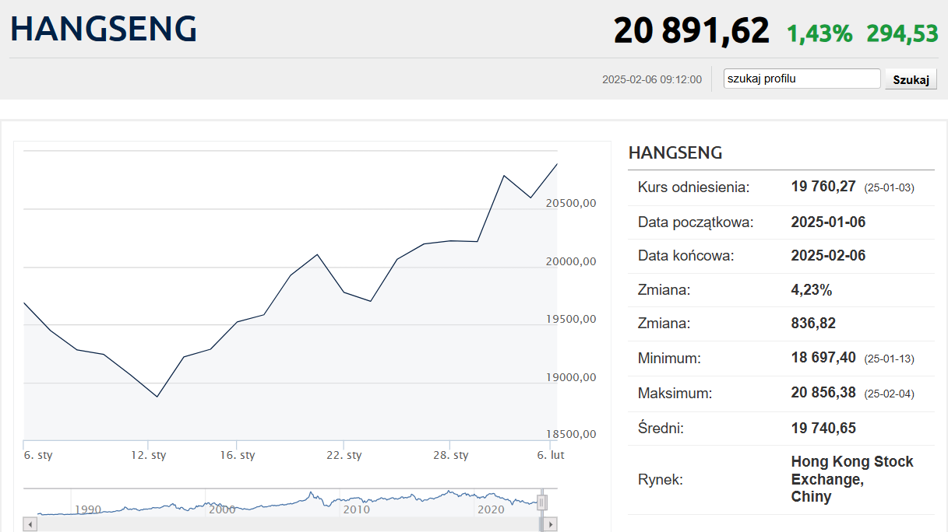Click the '28. sty' x-axis label
Viewport: 948px width, 532px height.
(450, 455)
